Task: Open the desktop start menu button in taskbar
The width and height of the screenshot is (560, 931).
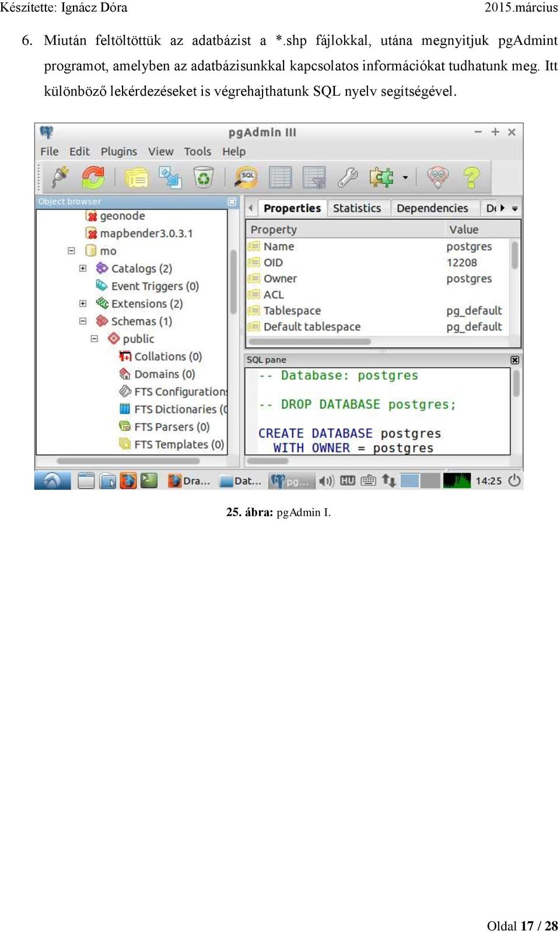Action: (x=52, y=481)
